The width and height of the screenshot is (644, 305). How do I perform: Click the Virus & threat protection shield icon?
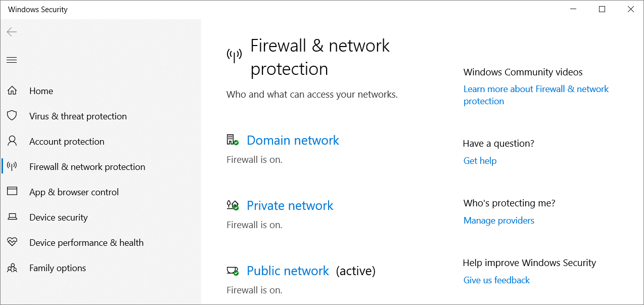click(x=12, y=116)
